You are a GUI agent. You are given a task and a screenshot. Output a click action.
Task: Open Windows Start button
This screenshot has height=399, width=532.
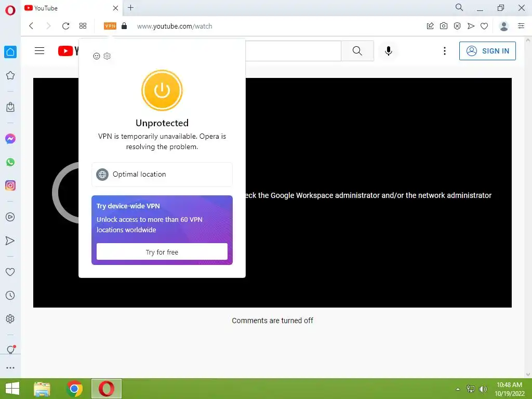click(12, 389)
